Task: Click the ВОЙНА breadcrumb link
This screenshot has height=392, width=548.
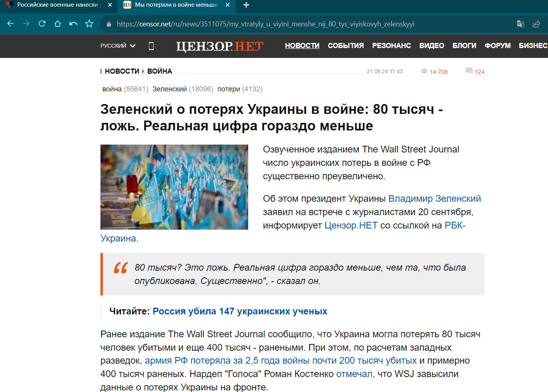Action: coord(160,71)
